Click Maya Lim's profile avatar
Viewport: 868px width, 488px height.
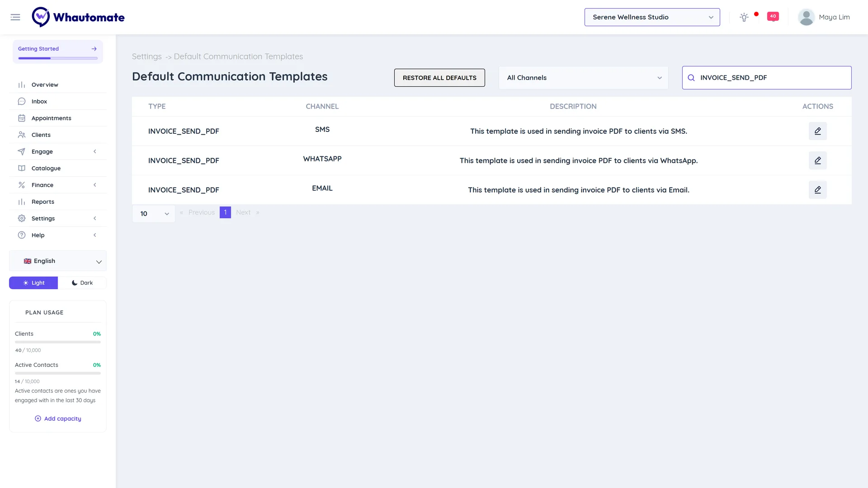806,17
